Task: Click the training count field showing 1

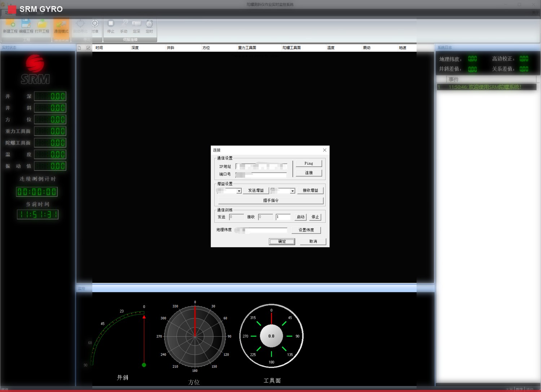Action: (x=283, y=217)
